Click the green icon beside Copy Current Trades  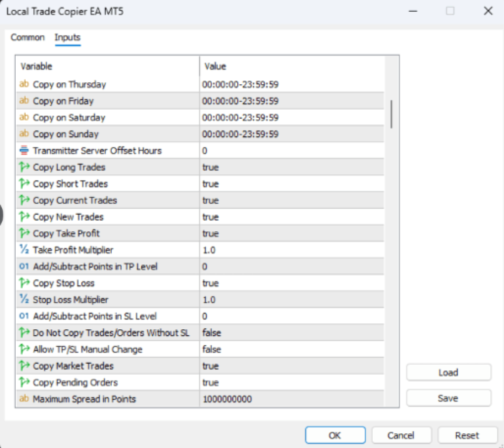click(24, 200)
